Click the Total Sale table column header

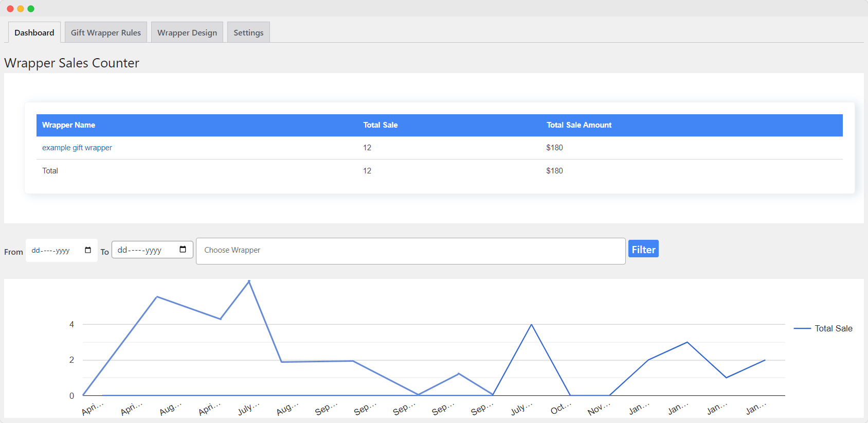click(380, 125)
